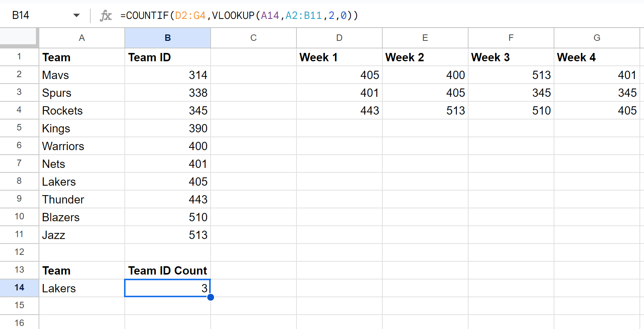Select the 'Jazz' cell
This screenshot has width=644, height=329.
coord(82,235)
